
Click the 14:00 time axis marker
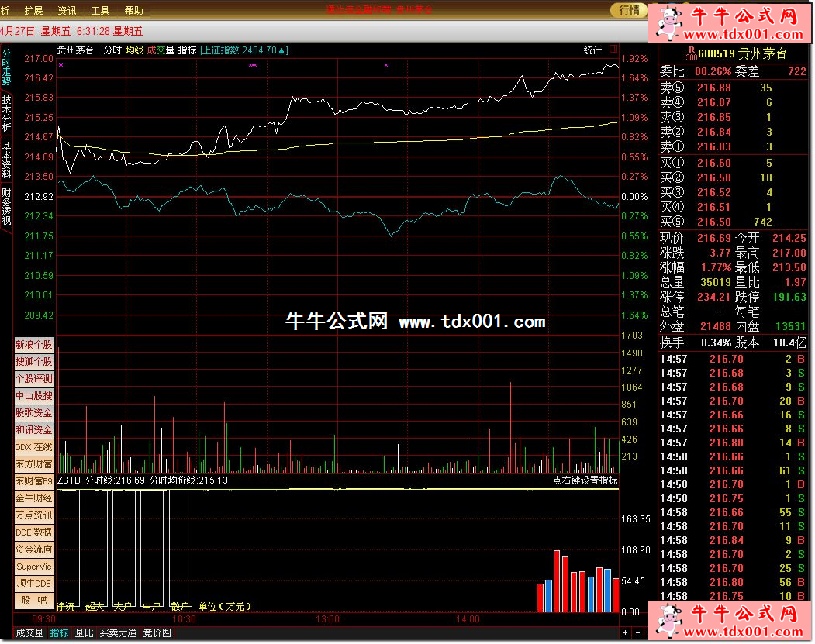coord(468,619)
